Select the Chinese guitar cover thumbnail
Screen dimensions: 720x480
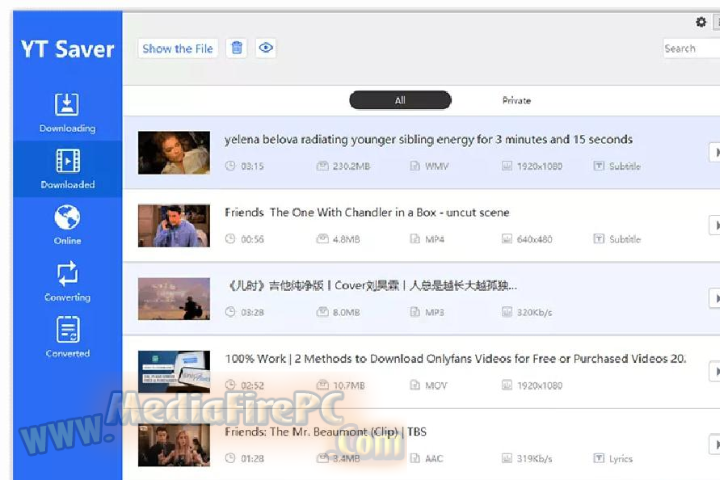174,299
